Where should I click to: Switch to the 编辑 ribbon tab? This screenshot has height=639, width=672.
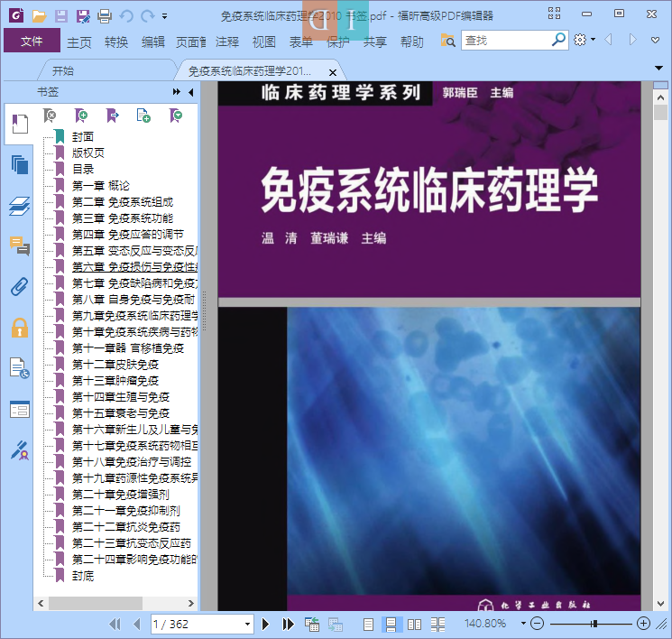(153, 42)
